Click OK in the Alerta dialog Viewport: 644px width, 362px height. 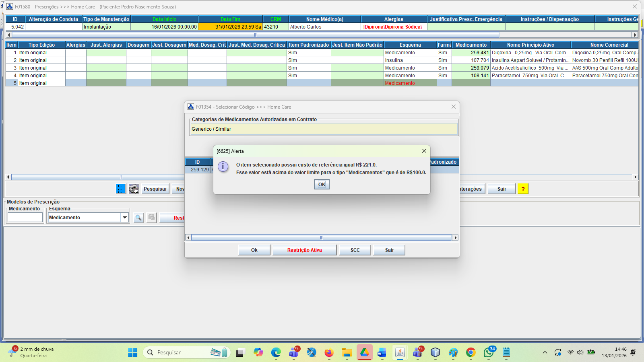[322, 184]
